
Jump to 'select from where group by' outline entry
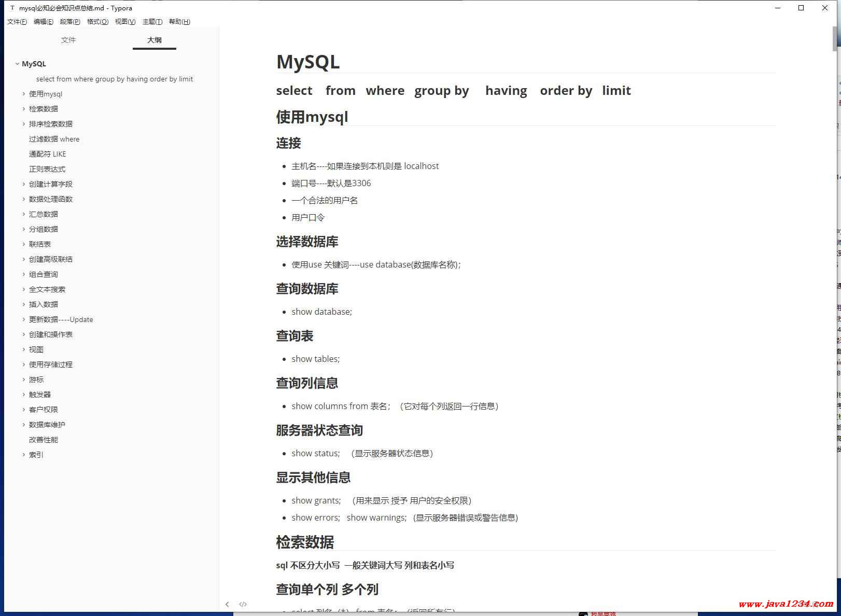point(115,79)
